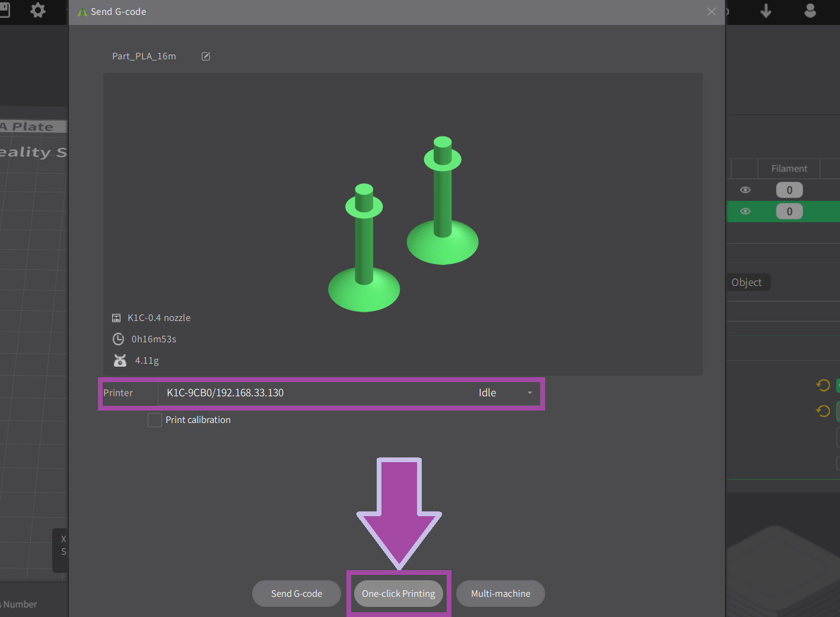Click the Multi-machine button

pyautogui.click(x=501, y=593)
